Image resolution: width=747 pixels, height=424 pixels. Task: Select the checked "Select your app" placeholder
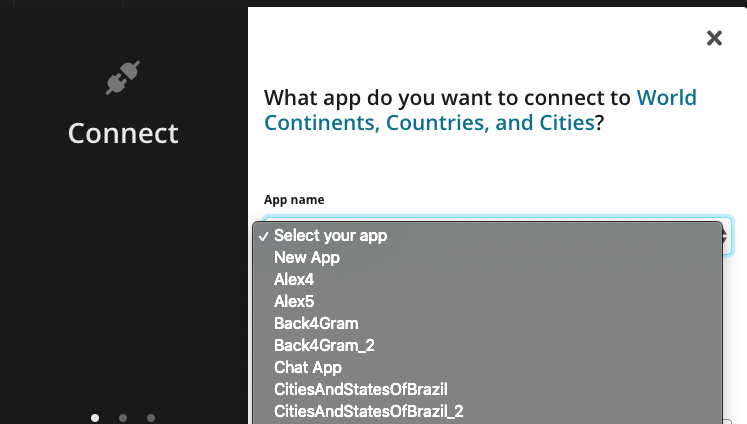tap(488, 236)
